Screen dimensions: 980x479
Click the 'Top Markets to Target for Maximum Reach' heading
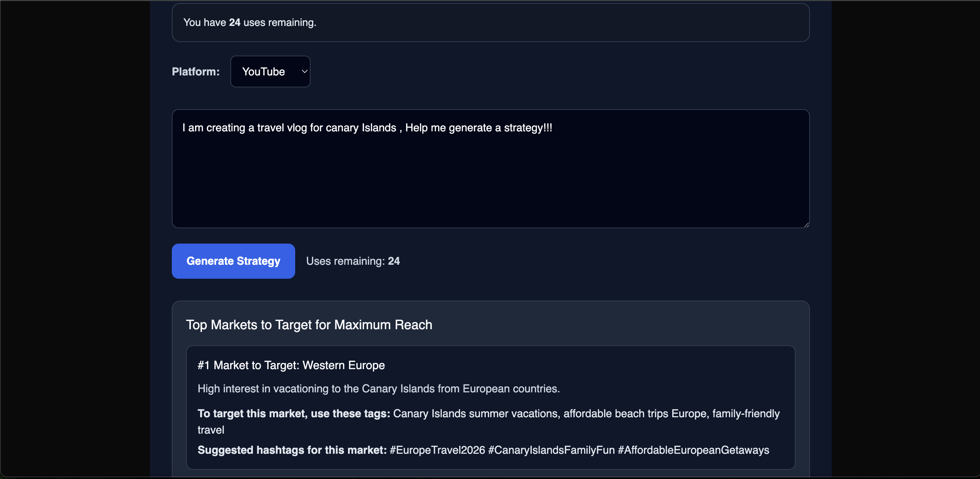click(x=309, y=325)
